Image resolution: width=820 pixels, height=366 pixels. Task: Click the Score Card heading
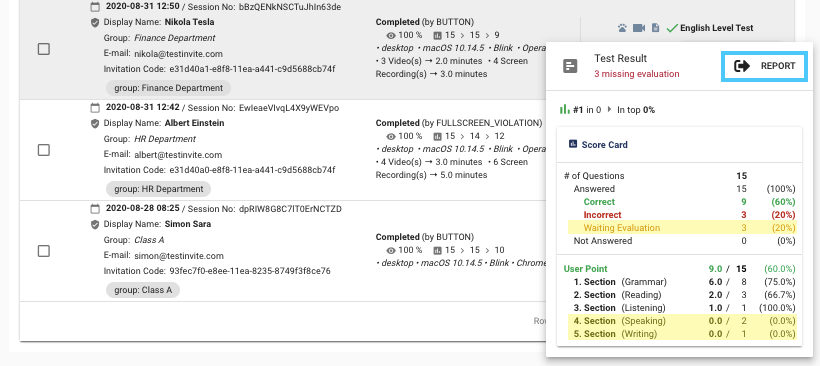tap(605, 144)
